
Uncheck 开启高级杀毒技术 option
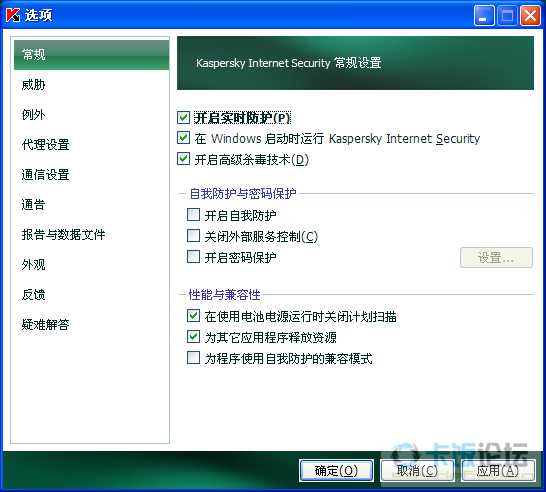click(x=183, y=159)
